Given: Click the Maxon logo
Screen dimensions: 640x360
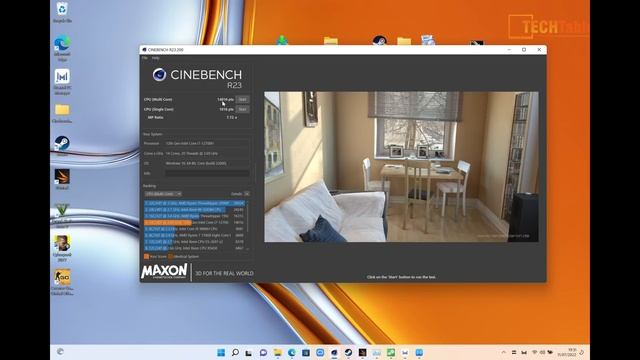Looking at the screenshot, I should point(164,271).
